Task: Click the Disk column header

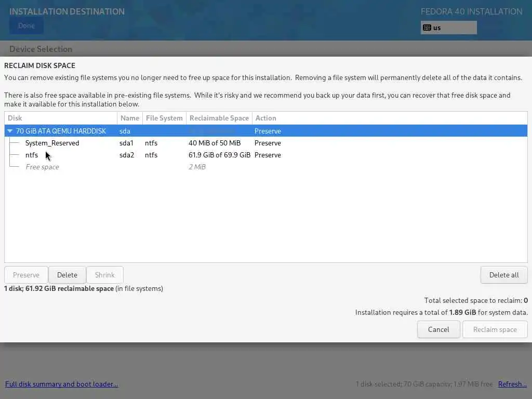Action: [x=61, y=118]
